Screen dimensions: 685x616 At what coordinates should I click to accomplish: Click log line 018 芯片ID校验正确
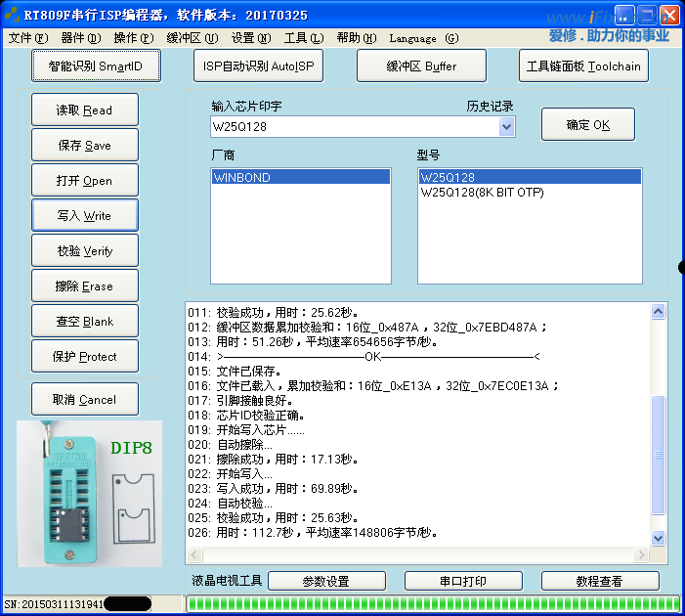(x=246, y=415)
